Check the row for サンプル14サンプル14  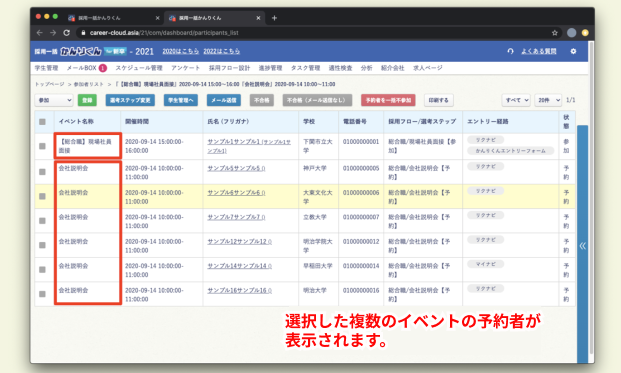click(x=42, y=270)
